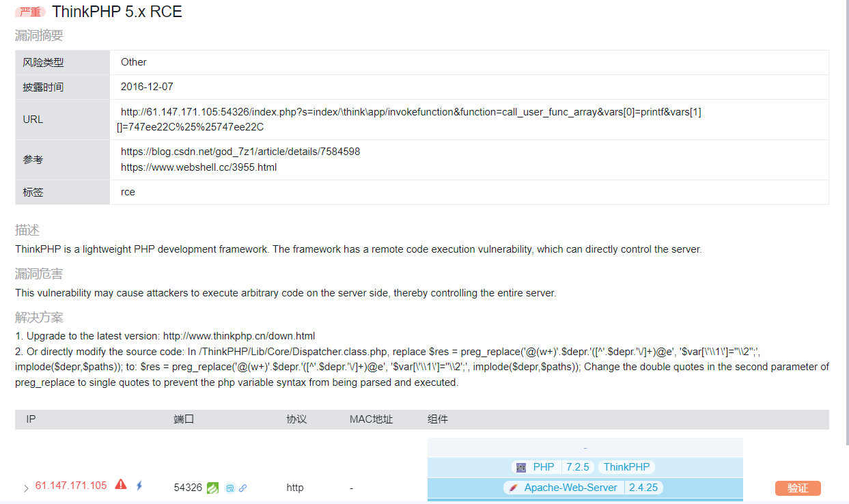849x504 pixels.
Task: Click the 端口 column header
Action: click(184, 419)
